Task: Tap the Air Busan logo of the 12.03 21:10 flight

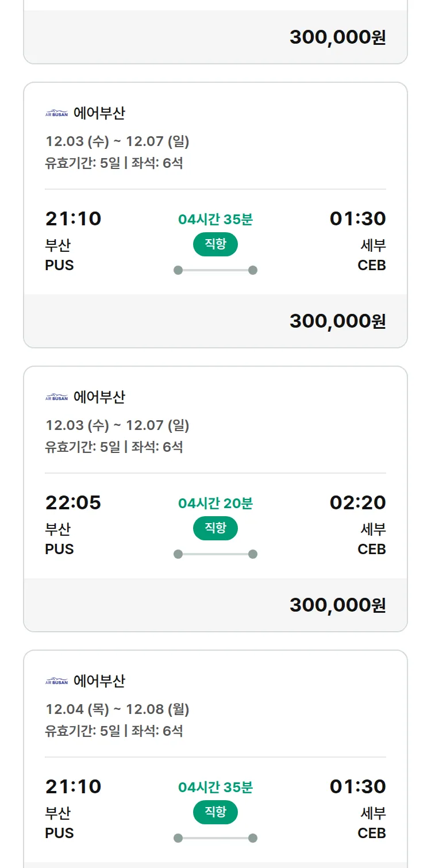Action: point(56,113)
